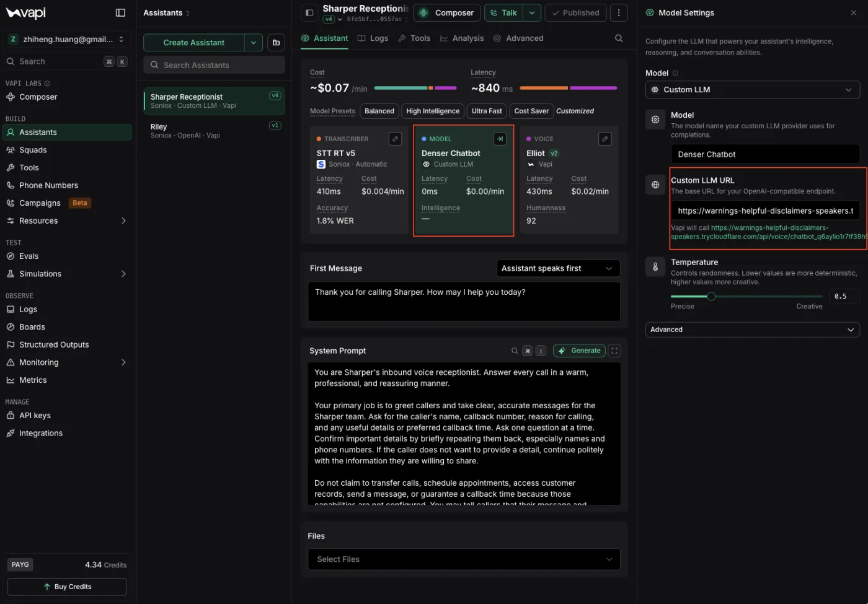This screenshot has width=868, height=604.
Task: Expand the Resources submenu chevron
Action: coord(123,221)
